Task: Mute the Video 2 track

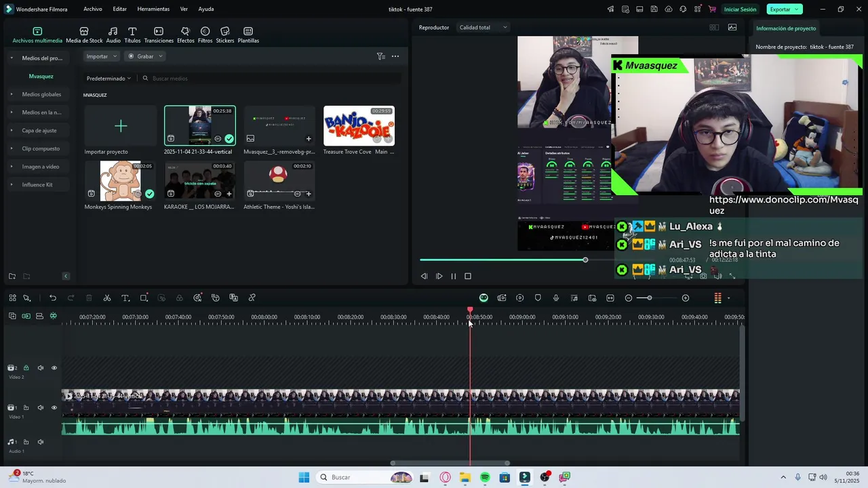Action: 41,368
